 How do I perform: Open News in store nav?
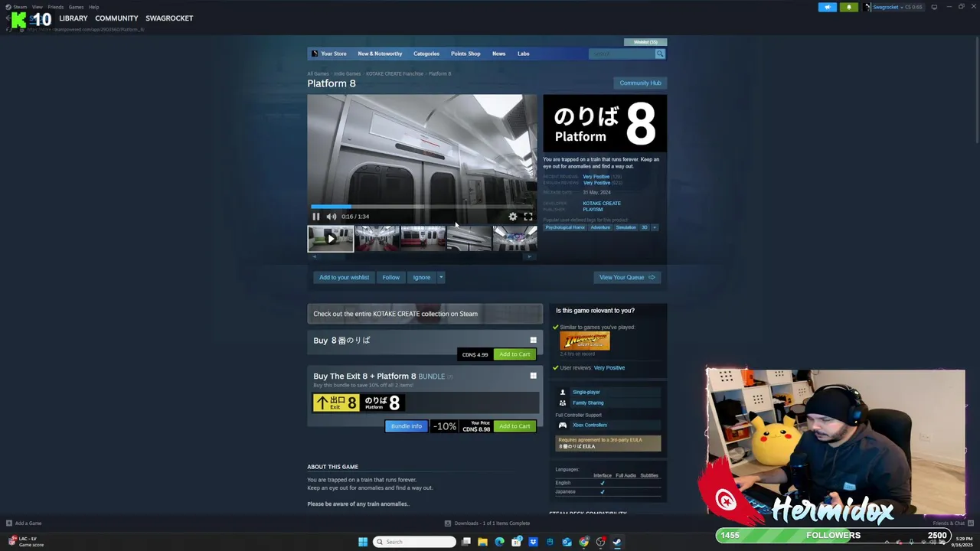(498, 54)
